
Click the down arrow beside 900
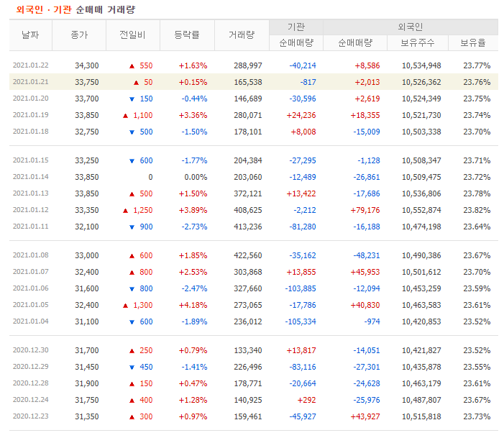coord(132,227)
